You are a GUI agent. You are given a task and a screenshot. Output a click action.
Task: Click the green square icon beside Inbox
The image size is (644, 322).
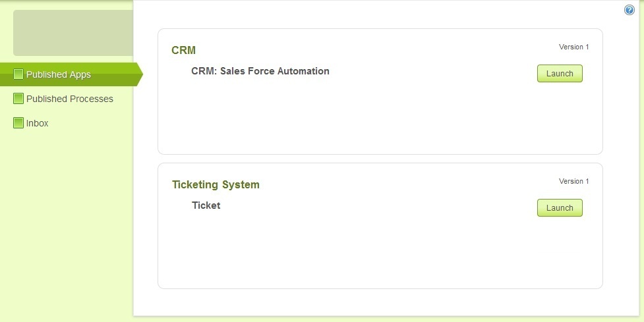[18, 123]
